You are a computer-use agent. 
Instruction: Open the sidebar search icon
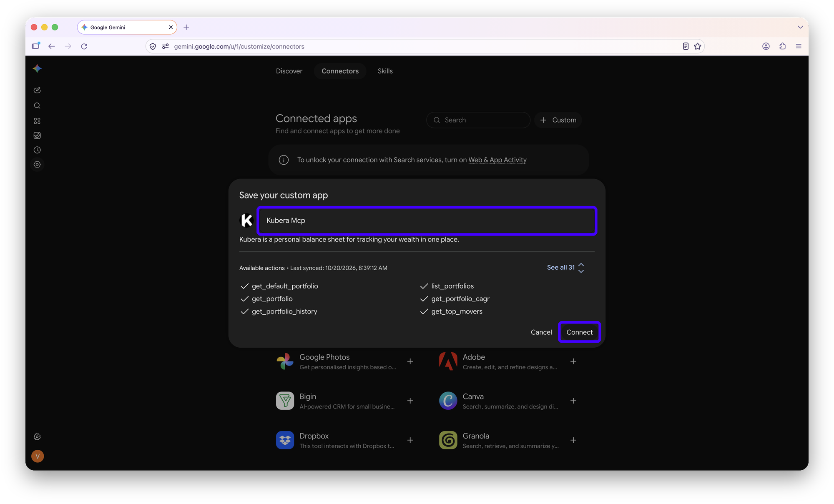37,105
